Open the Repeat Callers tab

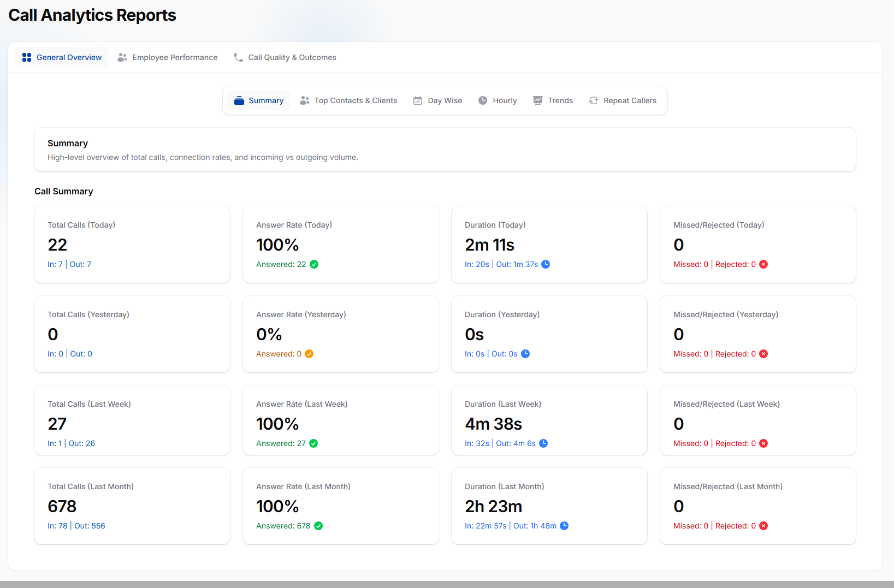coord(623,100)
